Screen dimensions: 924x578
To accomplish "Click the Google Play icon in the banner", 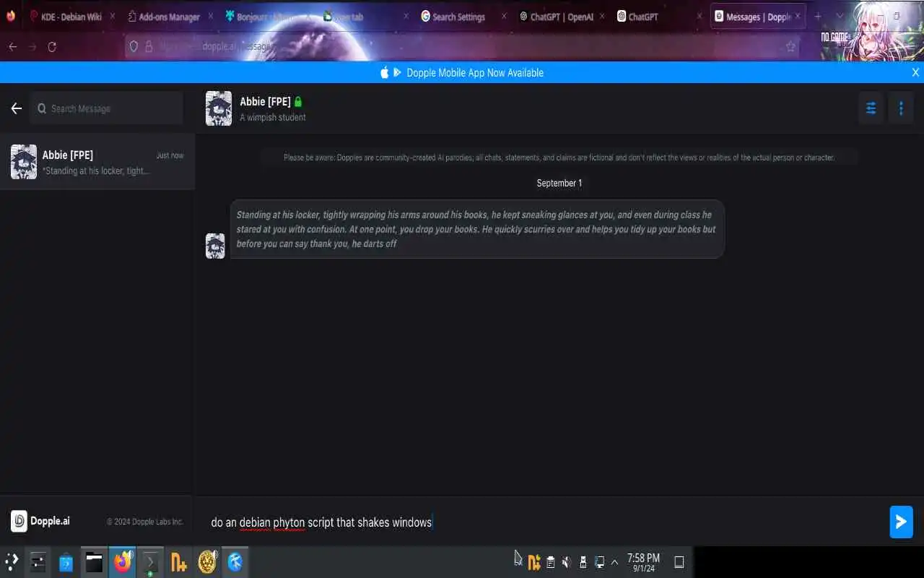I will 397,72.
